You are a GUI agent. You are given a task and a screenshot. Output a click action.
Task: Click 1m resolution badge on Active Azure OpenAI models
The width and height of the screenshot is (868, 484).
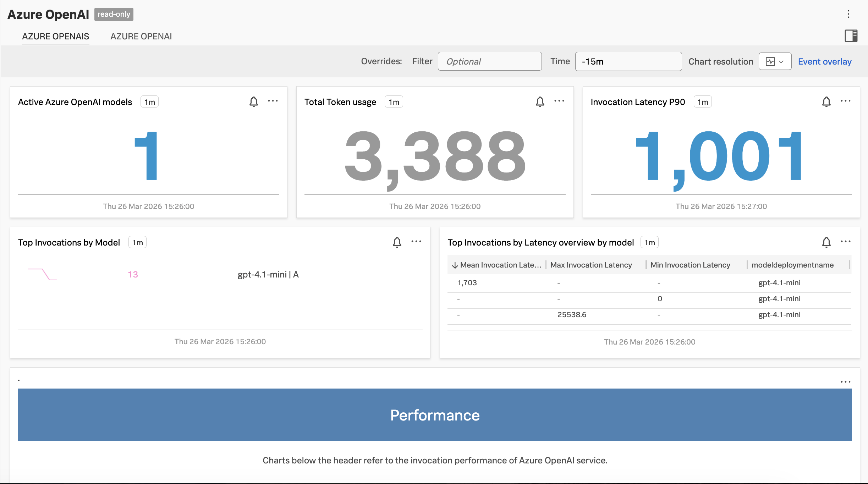point(150,102)
